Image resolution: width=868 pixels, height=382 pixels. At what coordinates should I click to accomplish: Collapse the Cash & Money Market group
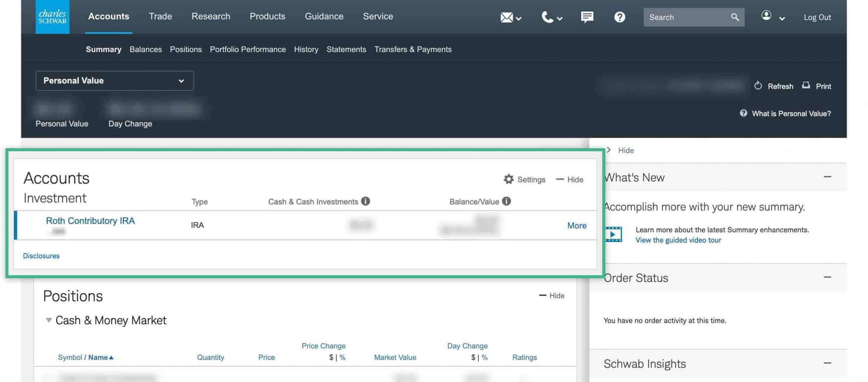point(49,320)
